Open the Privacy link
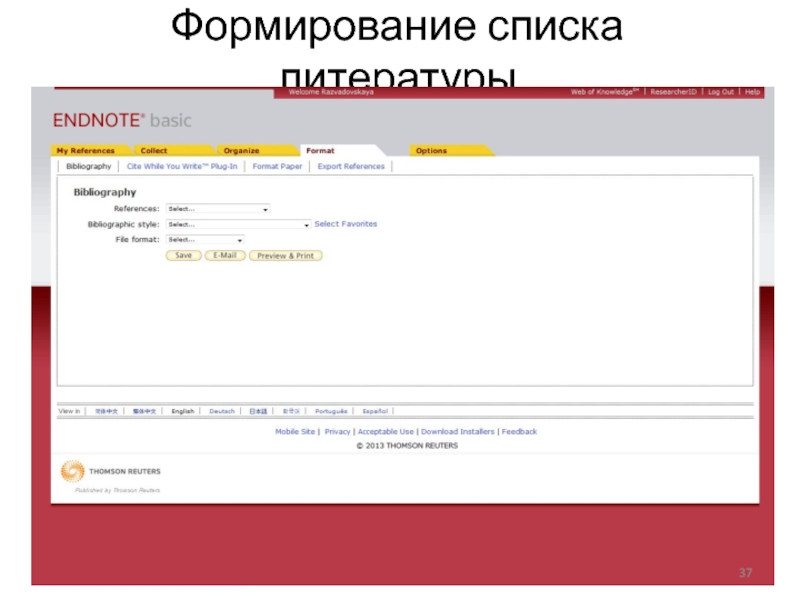This screenshot has height=600, width=800. tap(337, 432)
